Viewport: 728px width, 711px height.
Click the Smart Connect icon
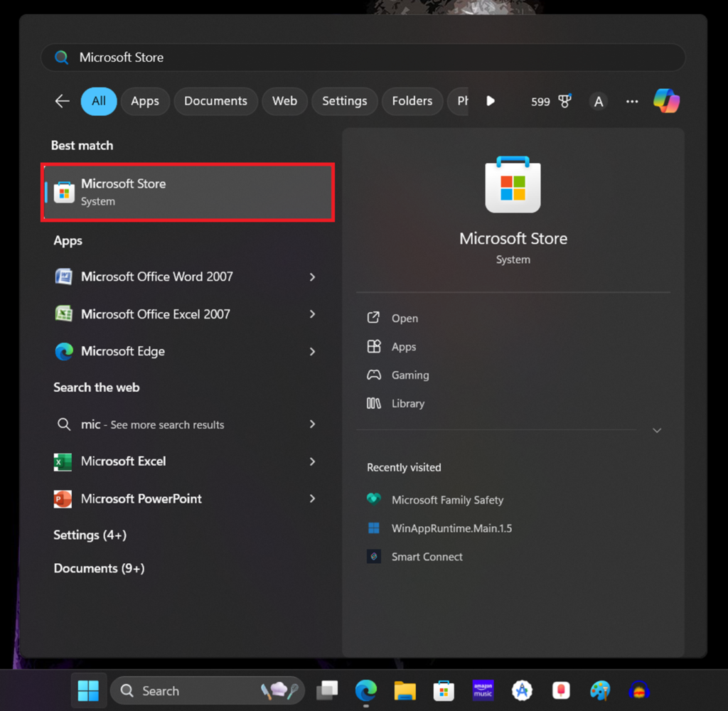pos(374,556)
